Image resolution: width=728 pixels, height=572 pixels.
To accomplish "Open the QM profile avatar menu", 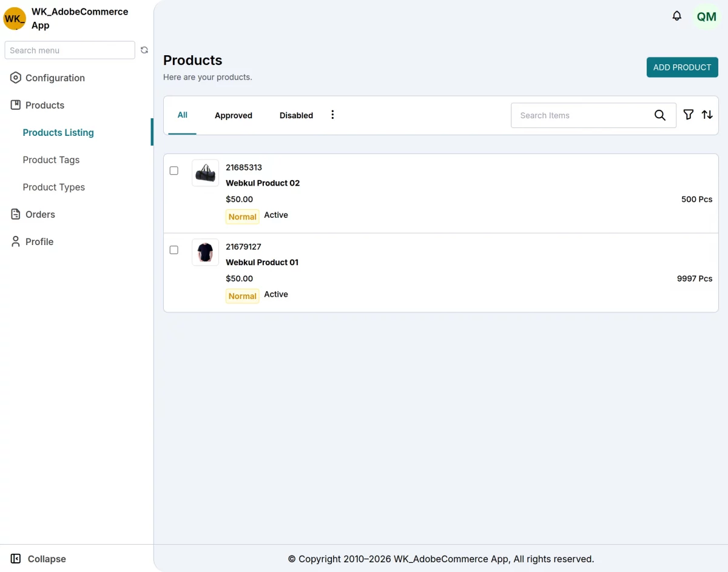I will point(706,17).
